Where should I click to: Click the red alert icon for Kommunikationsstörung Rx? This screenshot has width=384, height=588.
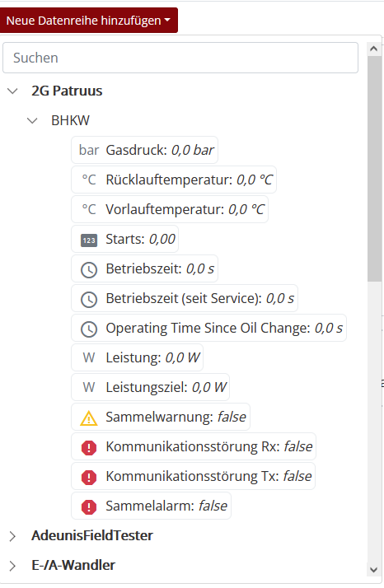[89, 448]
